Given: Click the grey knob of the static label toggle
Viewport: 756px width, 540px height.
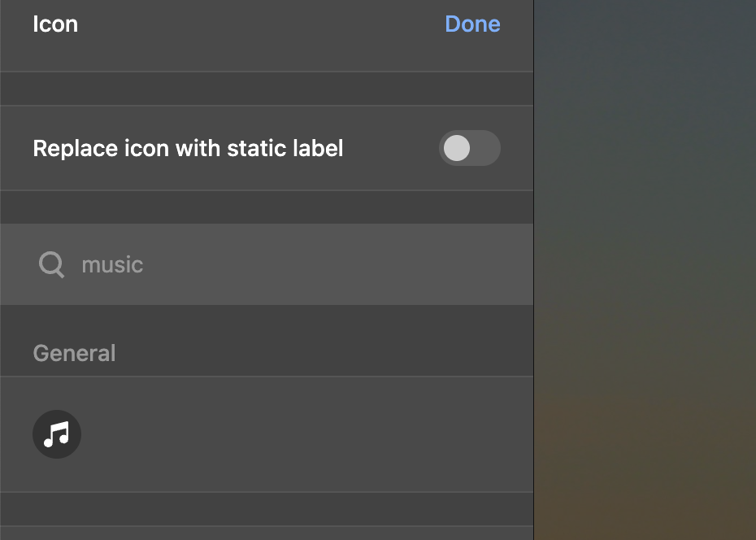Looking at the screenshot, I should (x=457, y=148).
